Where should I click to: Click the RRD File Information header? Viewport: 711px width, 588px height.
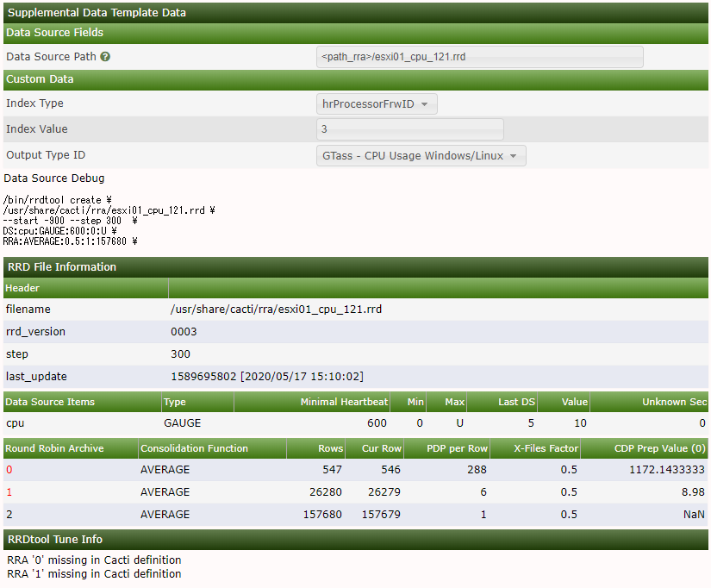[x=355, y=266]
